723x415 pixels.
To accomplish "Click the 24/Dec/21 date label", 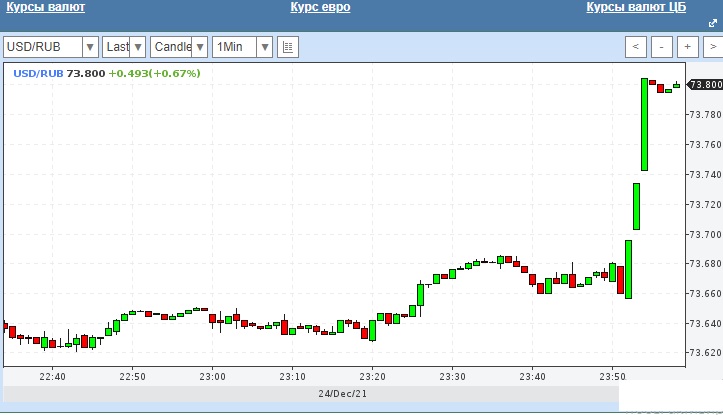I will (x=343, y=393).
